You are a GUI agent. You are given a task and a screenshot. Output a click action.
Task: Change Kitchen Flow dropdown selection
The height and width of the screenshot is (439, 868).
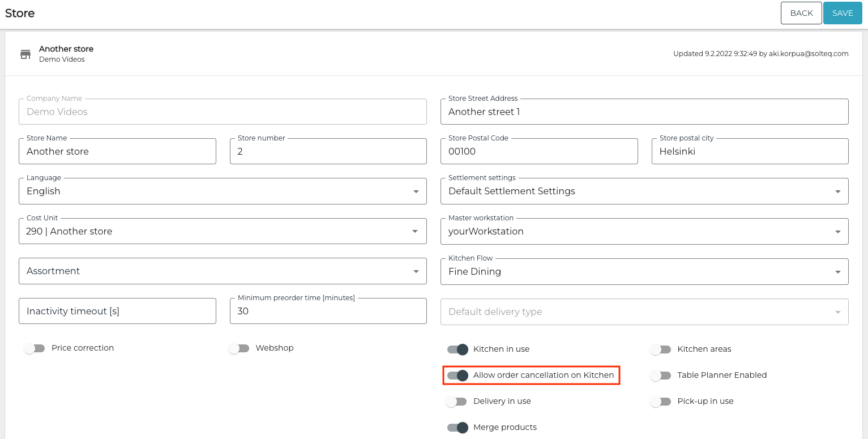(644, 272)
